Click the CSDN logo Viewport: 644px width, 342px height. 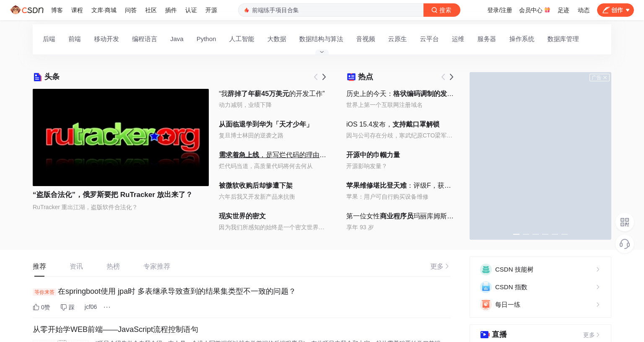(27, 10)
